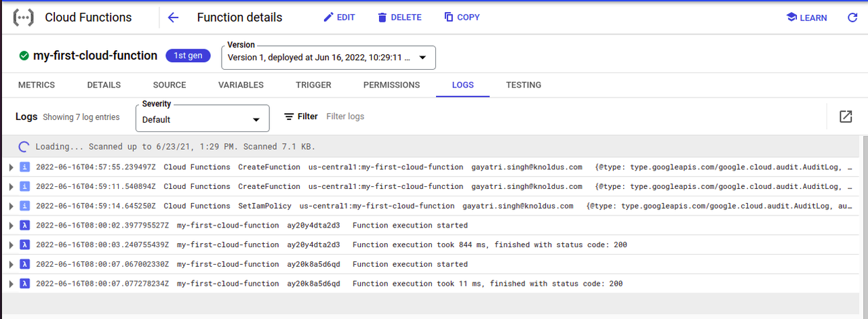This screenshot has height=319, width=868.
Task: Click the trash DELETE button
Action: click(x=399, y=18)
